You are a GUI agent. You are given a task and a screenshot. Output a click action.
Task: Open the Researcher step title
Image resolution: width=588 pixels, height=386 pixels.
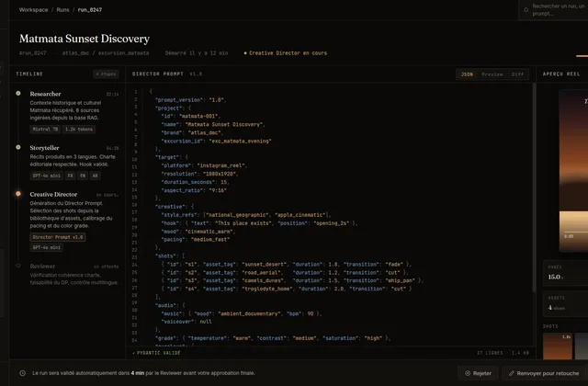(x=45, y=94)
